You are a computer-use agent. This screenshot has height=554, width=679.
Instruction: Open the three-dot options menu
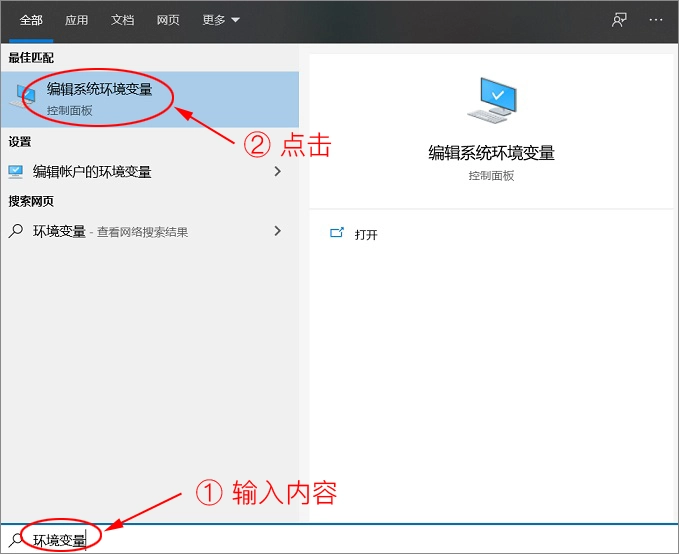click(x=656, y=20)
